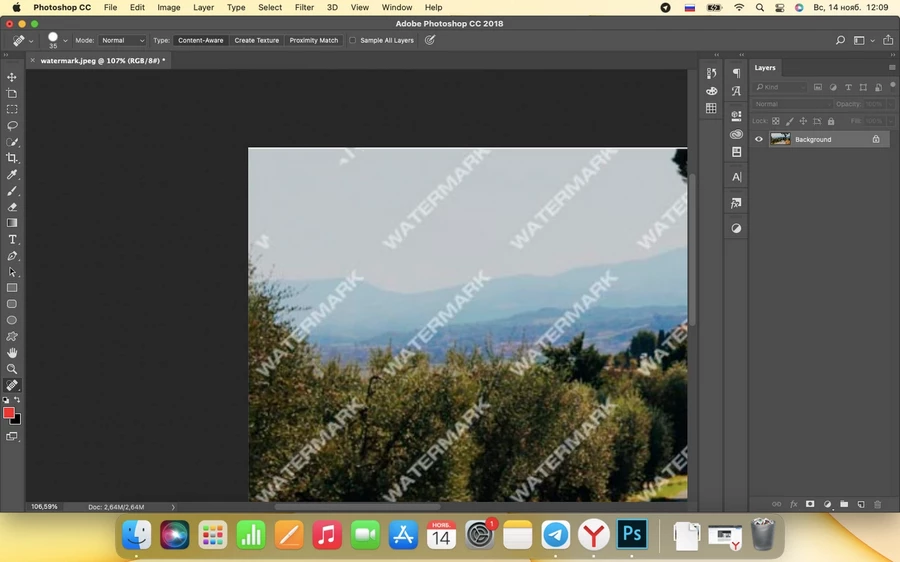900x562 pixels.
Task: Select the Move tool
Action: click(12, 77)
